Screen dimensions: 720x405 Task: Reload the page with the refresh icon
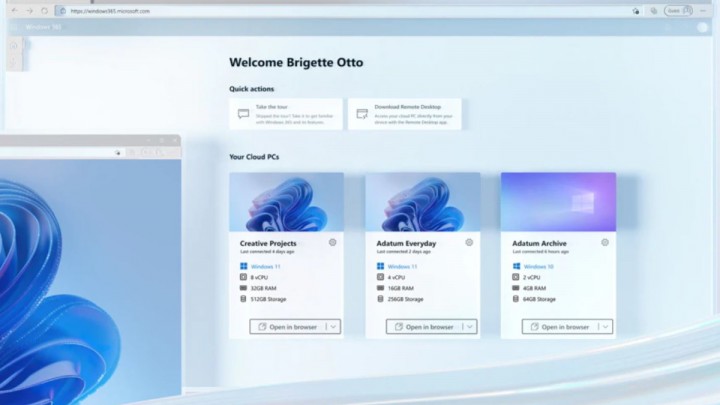click(x=45, y=11)
